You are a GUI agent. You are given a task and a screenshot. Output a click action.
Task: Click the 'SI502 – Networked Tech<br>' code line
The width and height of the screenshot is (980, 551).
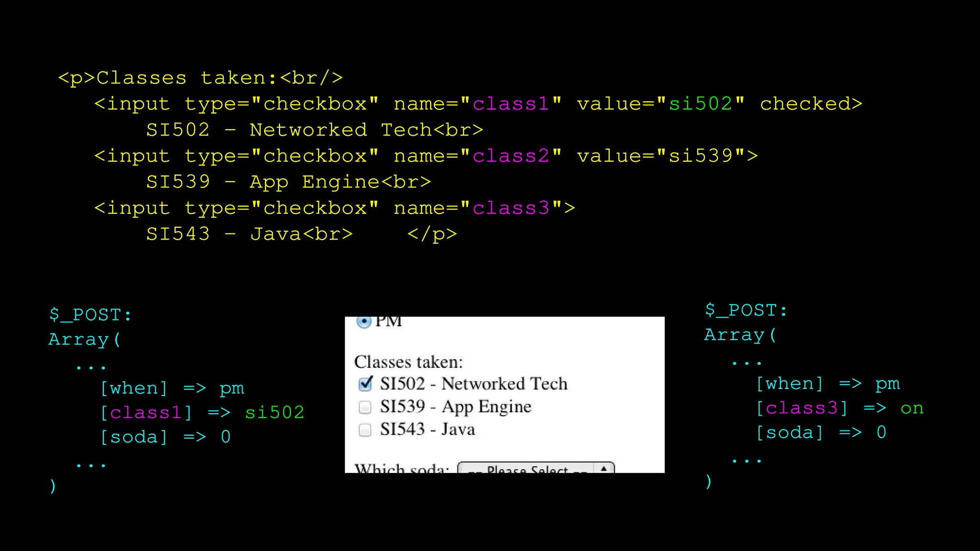tap(314, 130)
